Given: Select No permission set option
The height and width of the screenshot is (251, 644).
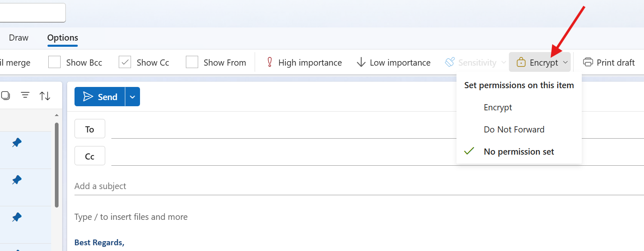Looking at the screenshot, I should [518, 152].
